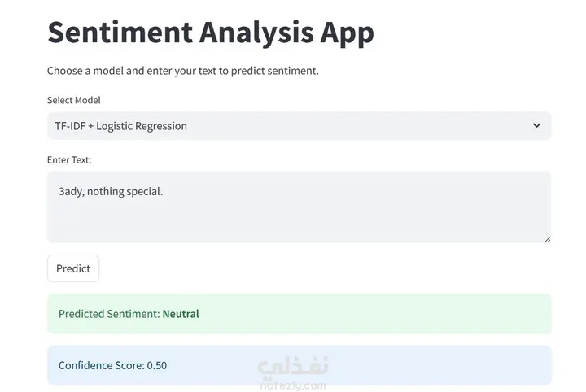Click the empty area of text box below the text

(299, 222)
